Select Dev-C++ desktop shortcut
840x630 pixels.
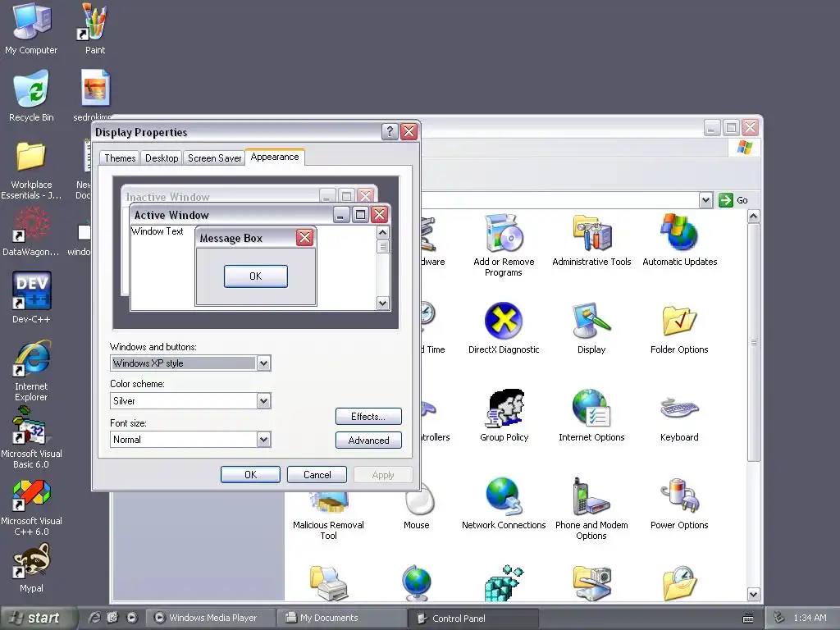click(x=31, y=298)
